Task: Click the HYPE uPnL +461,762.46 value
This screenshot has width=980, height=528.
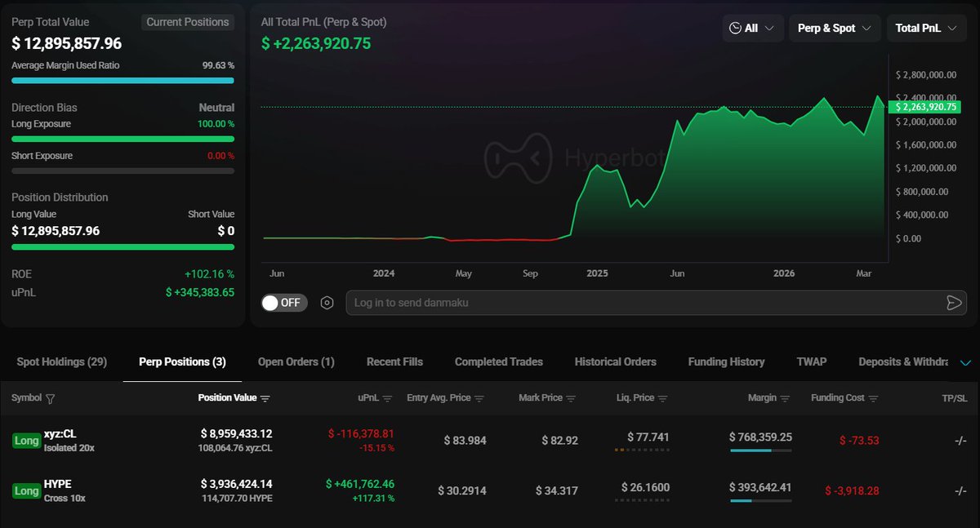Action: (360, 484)
